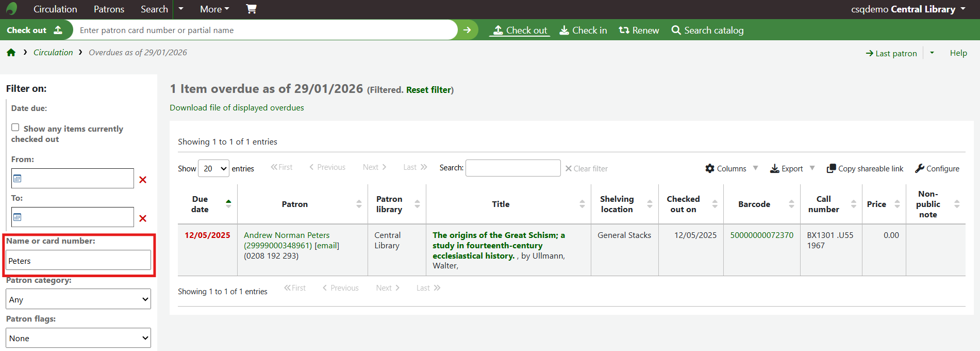Open the Columns visibility dropdown
980x351 pixels.
tap(731, 168)
